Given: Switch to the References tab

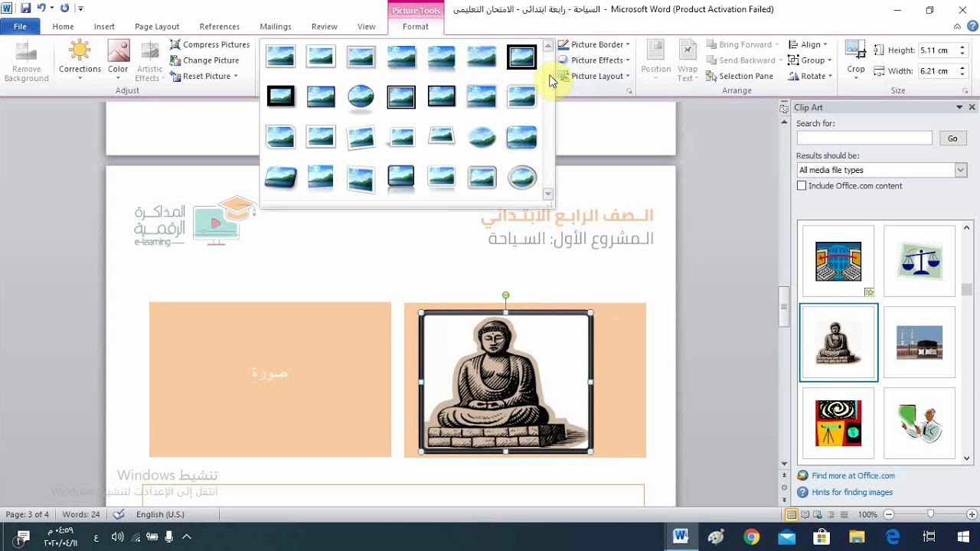Looking at the screenshot, I should point(220,27).
